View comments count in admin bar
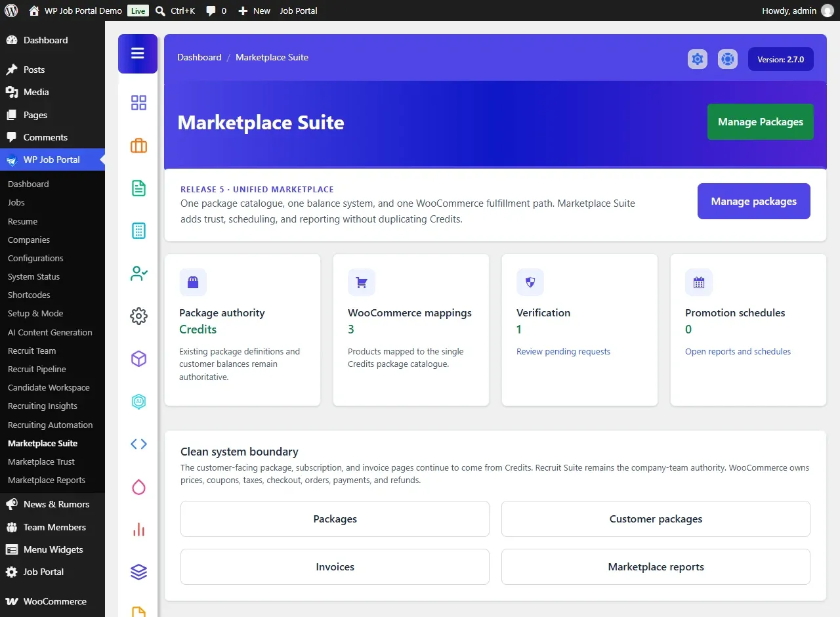Screen dimensions: 840x617 tap(216, 11)
